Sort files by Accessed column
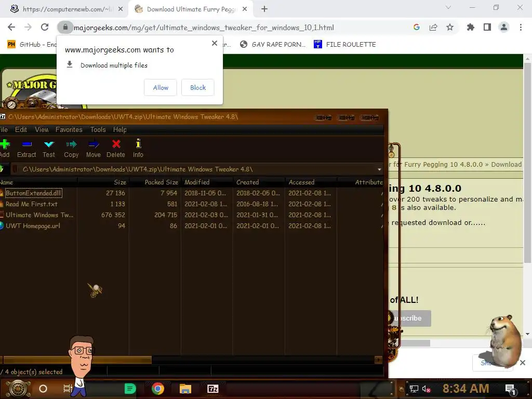The width and height of the screenshot is (532, 399). [x=311, y=182]
